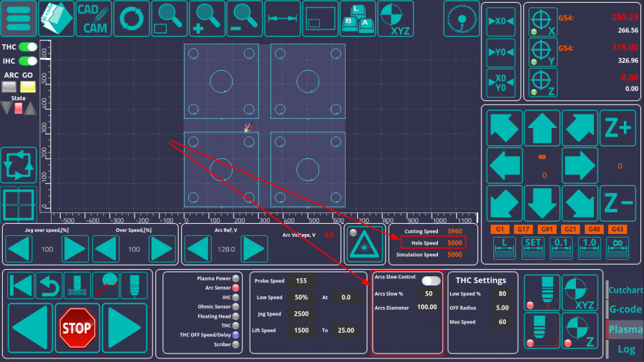Screen dimensions: 644x362
Task: Click the zoom out magnifier icon
Action: [x=243, y=19]
